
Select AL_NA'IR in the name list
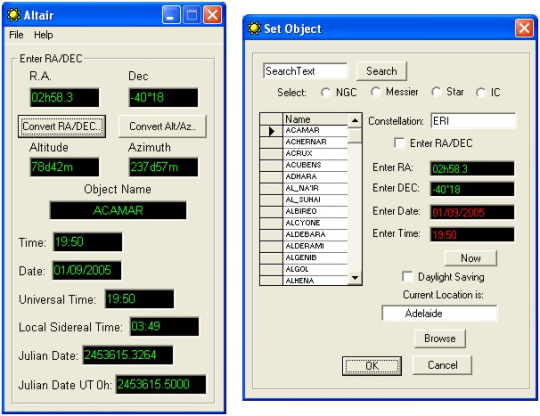tap(315, 188)
